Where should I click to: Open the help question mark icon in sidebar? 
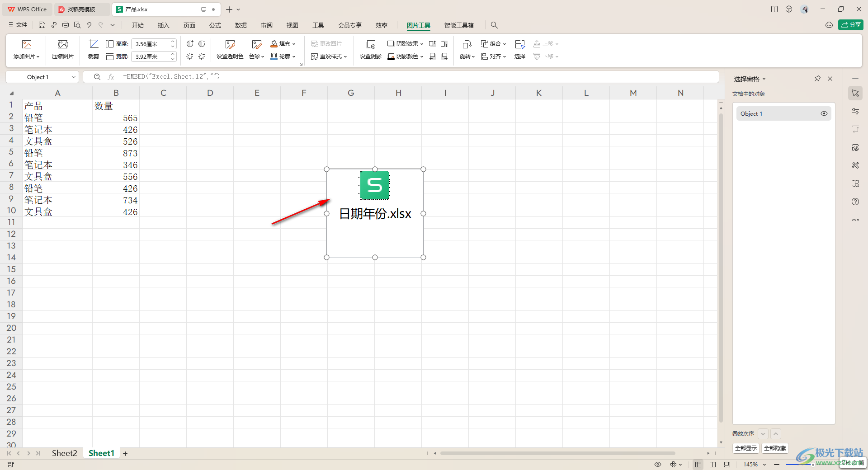tap(855, 202)
